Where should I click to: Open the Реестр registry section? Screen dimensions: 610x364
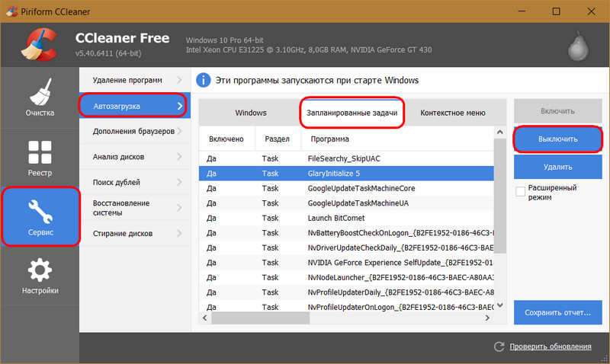coord(40,159)
